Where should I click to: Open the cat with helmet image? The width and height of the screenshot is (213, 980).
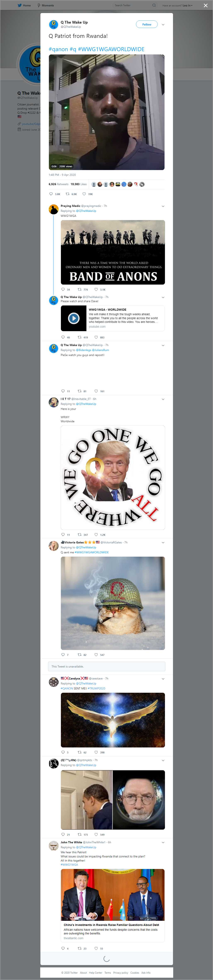click(113, 603)
